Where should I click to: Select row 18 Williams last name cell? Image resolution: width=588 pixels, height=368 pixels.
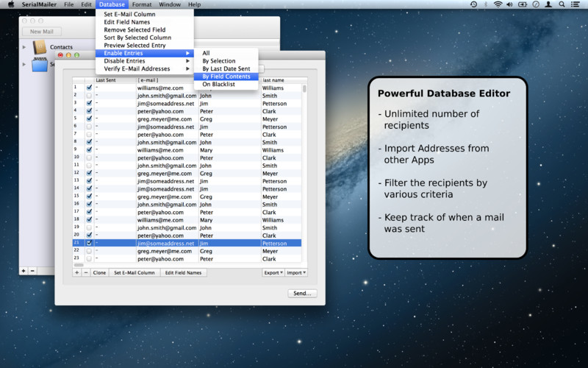click(x=282, y=219)
